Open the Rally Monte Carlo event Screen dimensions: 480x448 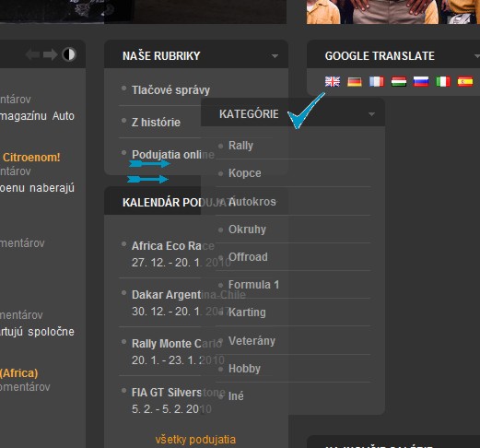pyautogui.click(x=177, y=344)
